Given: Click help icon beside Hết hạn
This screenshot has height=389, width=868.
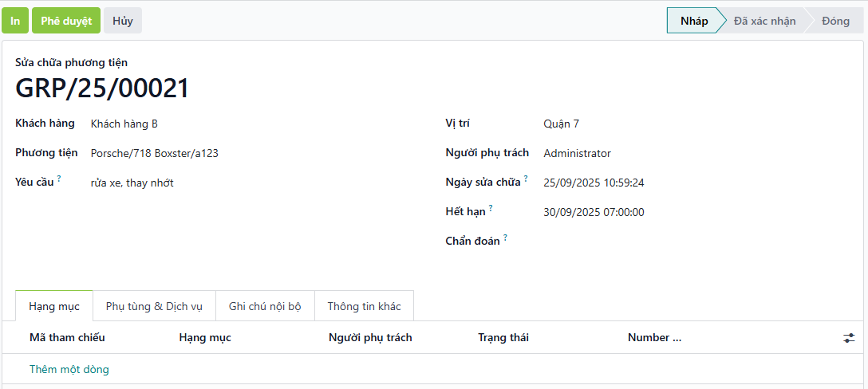Looking at the screenshot, I should 491,208.
